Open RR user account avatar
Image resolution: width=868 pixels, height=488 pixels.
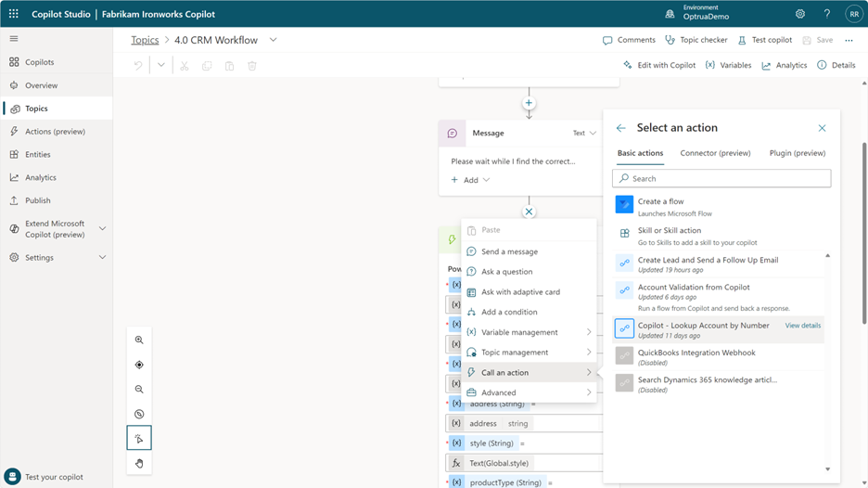pos(853,14)
